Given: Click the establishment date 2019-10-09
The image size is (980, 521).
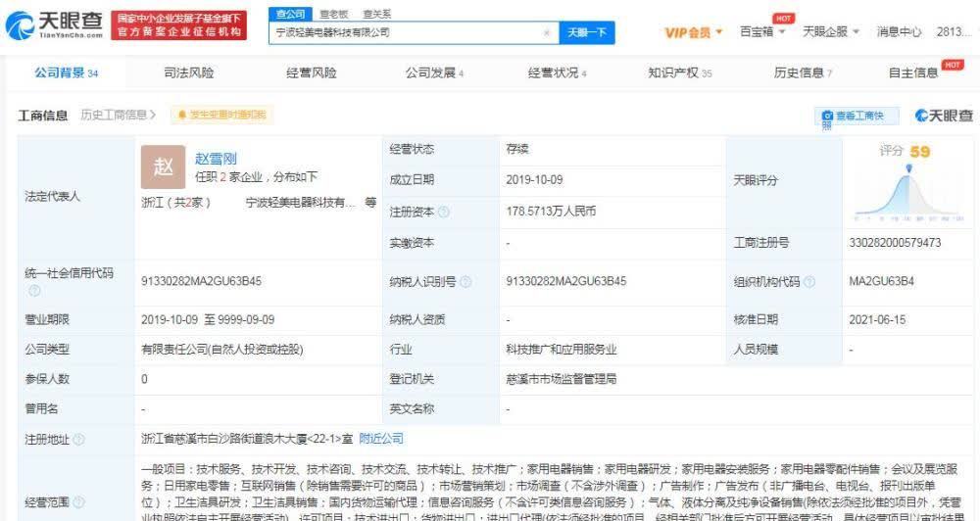Looking at the screenshot, I should (534, 180).
